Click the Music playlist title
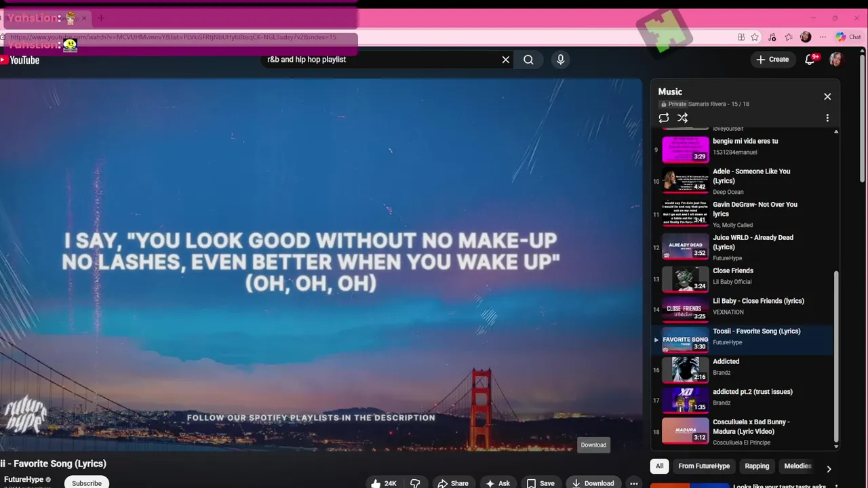Viewport: 868px width, 488px height. [670, 91]
